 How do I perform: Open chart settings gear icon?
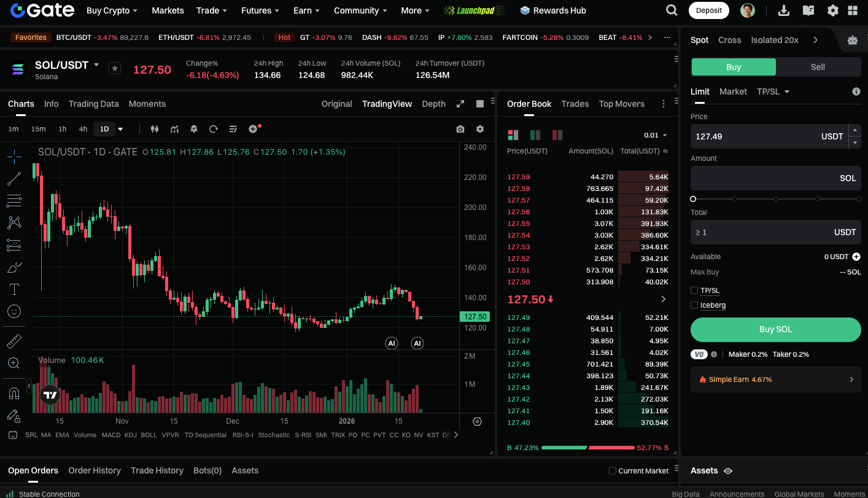pos(480,129)
